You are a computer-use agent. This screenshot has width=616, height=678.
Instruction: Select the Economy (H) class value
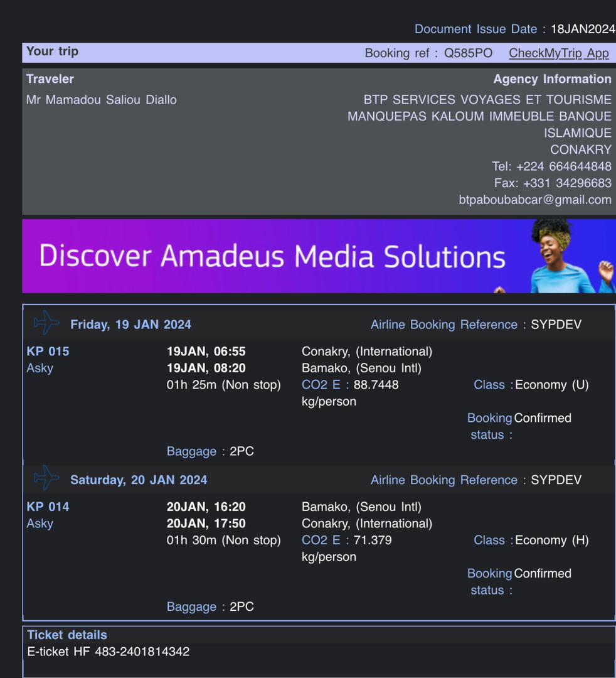click(x=551, y=541)
